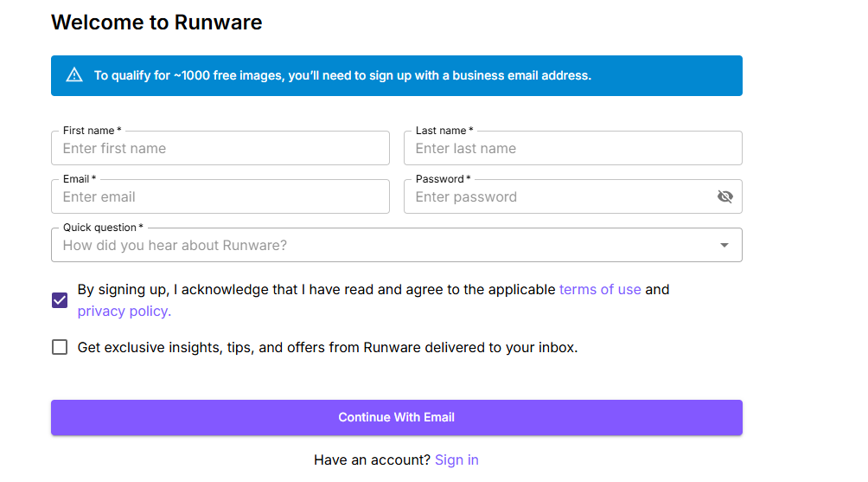The image size is (868, 482).
Task: Enable the exclusive insights newsletter checkbox
Action: pyautogui.click(x=60, y=347)
